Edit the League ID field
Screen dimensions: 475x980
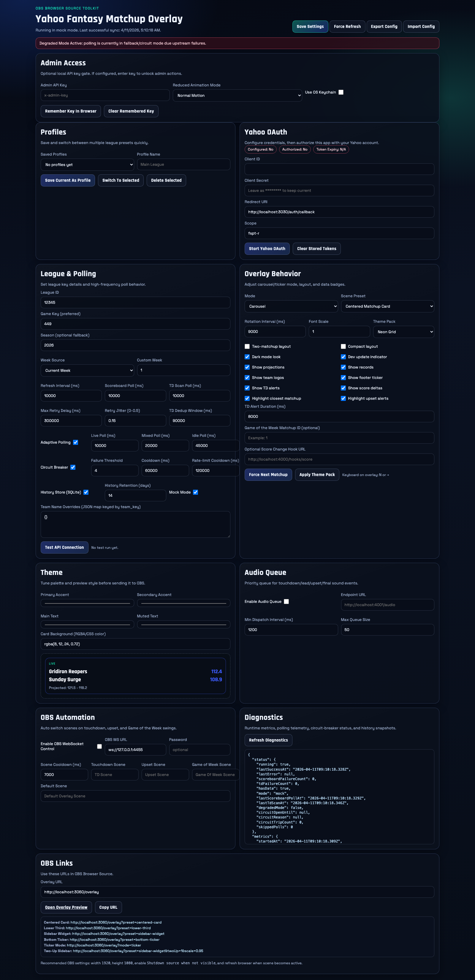pyautogui.click(x=135, y=302)
